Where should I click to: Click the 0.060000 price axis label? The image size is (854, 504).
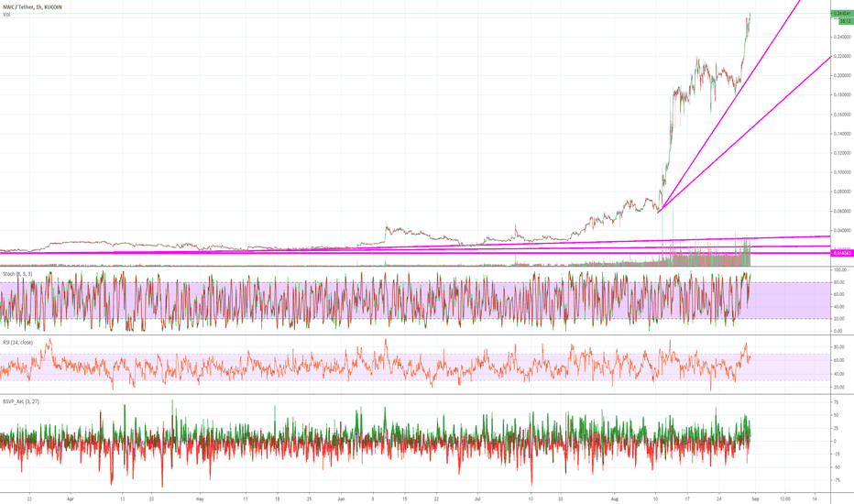842,212
